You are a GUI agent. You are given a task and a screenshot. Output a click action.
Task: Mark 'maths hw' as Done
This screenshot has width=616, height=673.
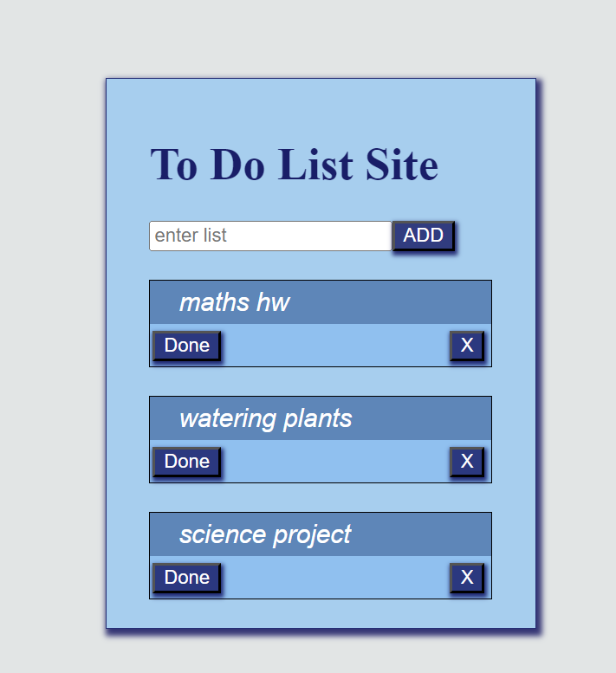tap(187, 346)
